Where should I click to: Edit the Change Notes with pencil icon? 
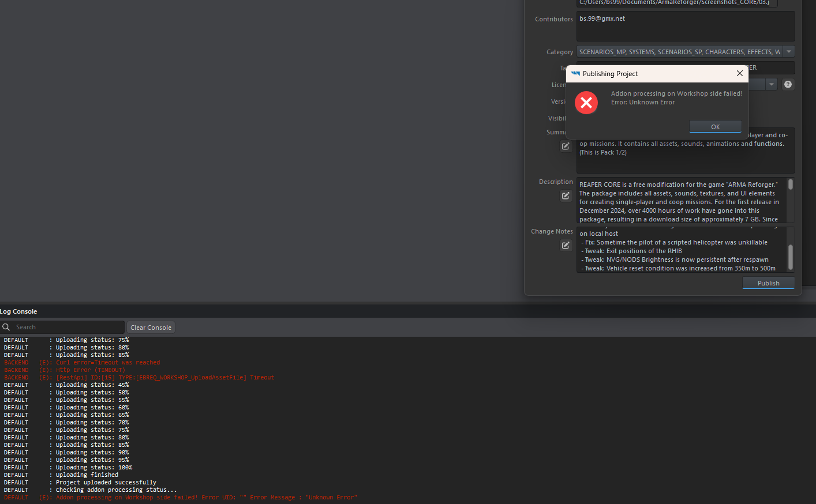(566, 245)
